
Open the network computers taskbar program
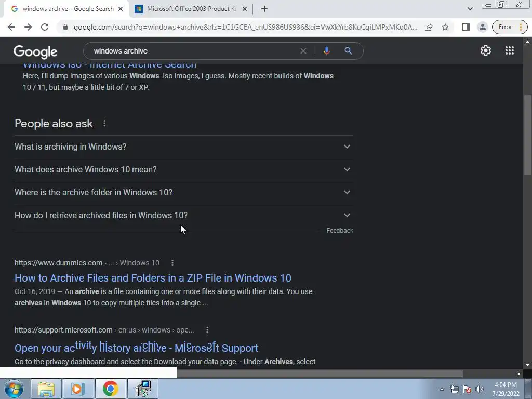(142, 389)
